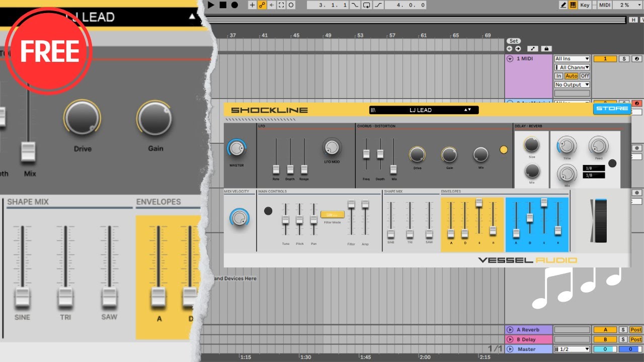The image size is (644, 362).
Task: Click bar 49 on the timeline ruler
Action: 328,36
